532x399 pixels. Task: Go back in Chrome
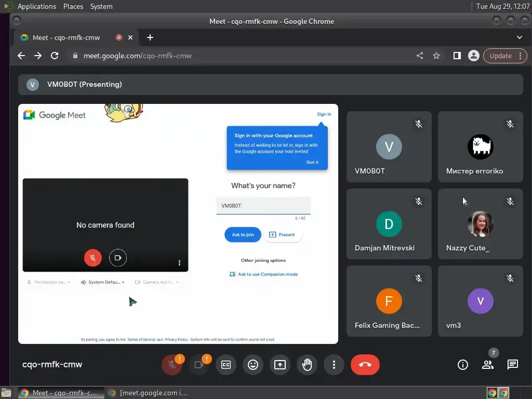click(21, 56)
